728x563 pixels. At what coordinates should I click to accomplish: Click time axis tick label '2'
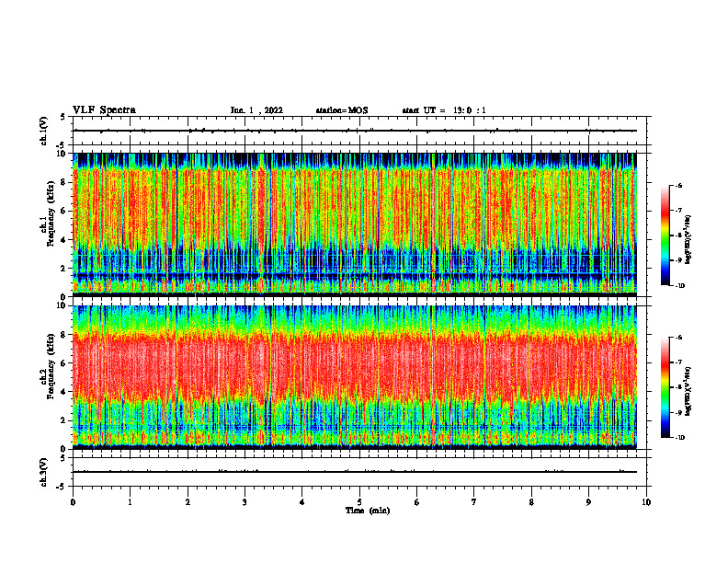188,502
